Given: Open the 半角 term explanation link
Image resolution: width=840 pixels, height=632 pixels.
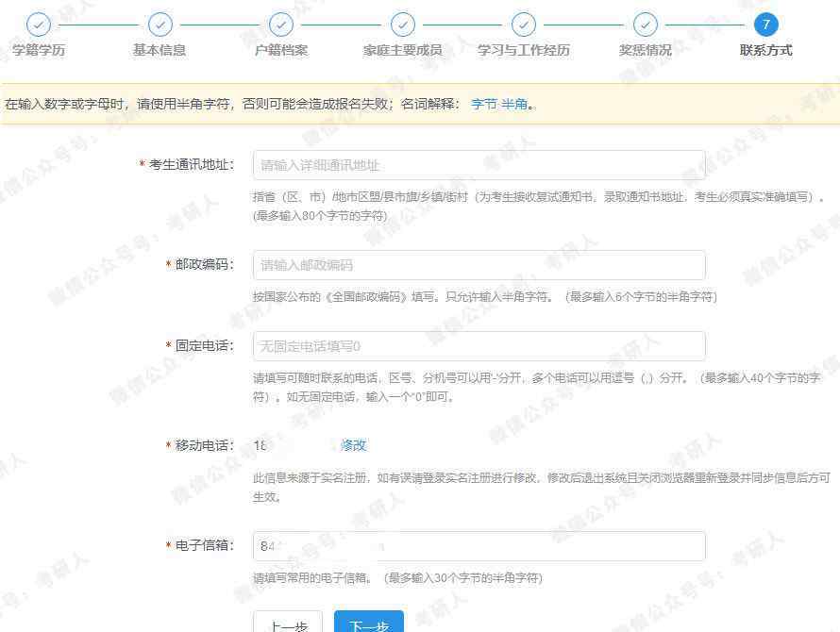Looking at the screenshot, I should tap(514, 104).
